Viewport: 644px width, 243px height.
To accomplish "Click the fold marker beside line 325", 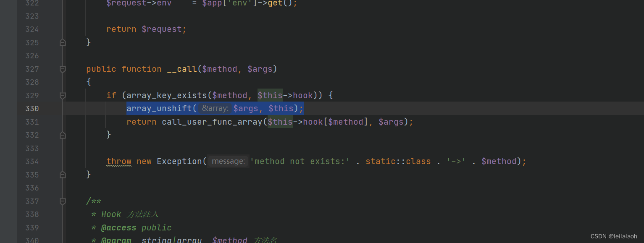I will click(62, 42).
